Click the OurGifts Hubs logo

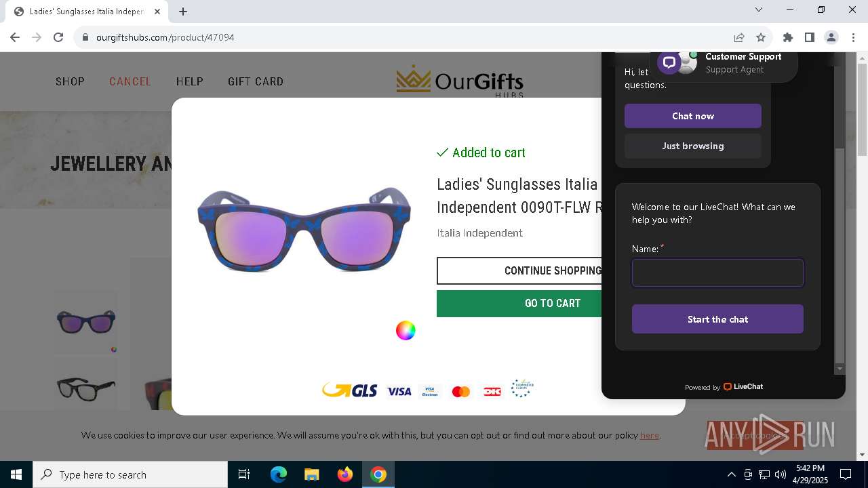[x=460, y=81]
